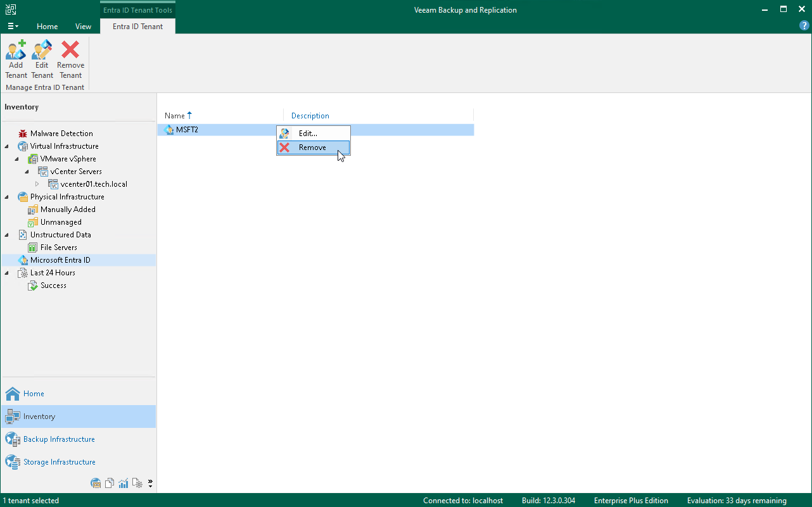This screenshot has height=507, width=812.
Task: Select Malware Detection in the inventory tree
Action: (x=61, y=134)
